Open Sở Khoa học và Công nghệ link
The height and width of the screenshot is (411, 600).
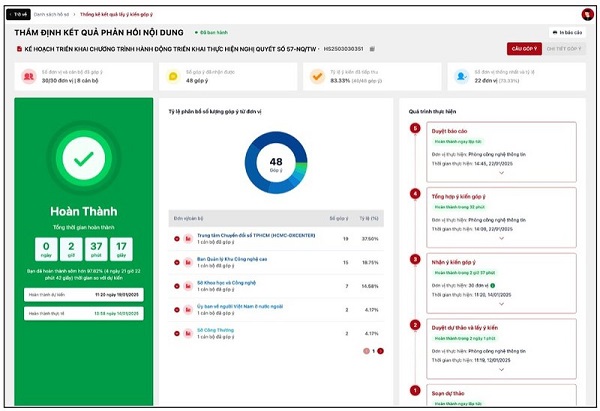point(226,283)
